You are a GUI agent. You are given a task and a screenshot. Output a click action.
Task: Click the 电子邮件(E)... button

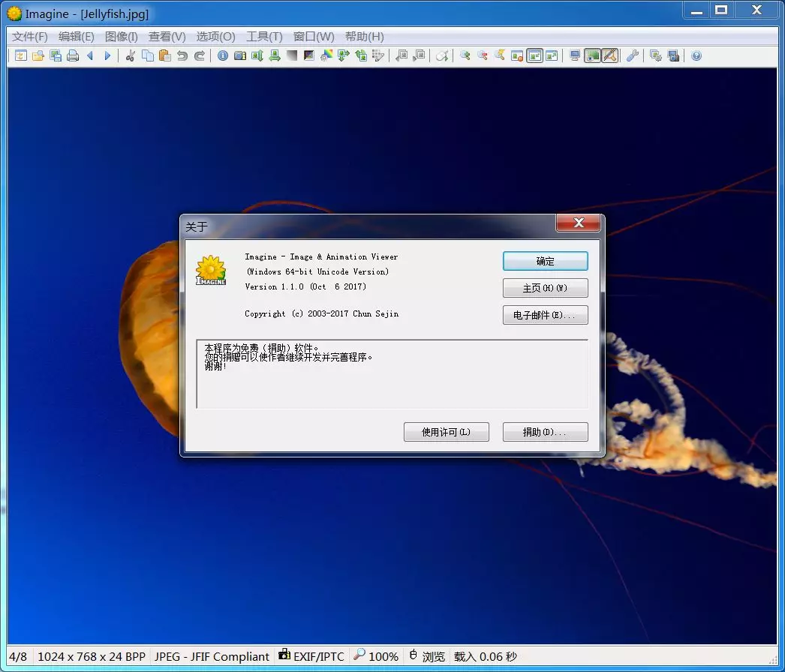click(545, 315)
